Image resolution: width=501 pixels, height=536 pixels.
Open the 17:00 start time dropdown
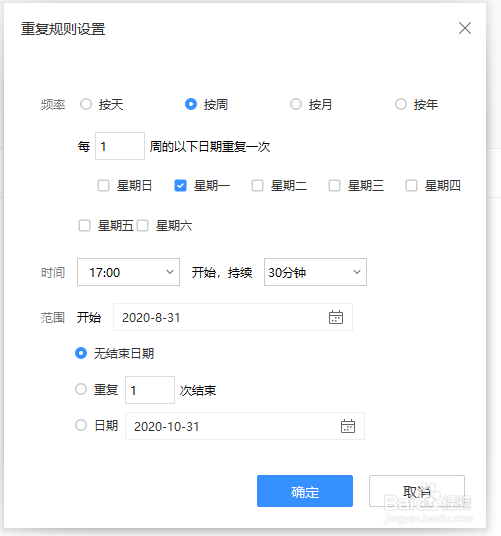click(x=128, y=272)
